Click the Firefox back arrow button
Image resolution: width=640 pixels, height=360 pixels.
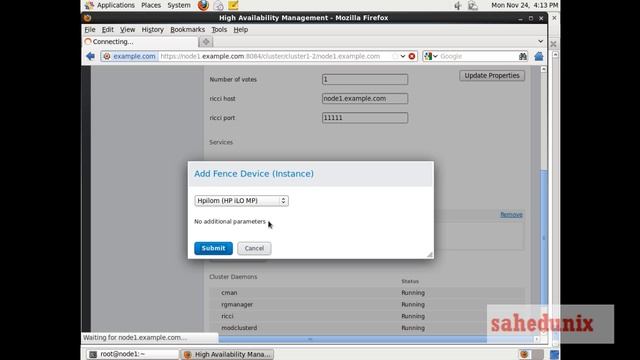pos(91,56)
